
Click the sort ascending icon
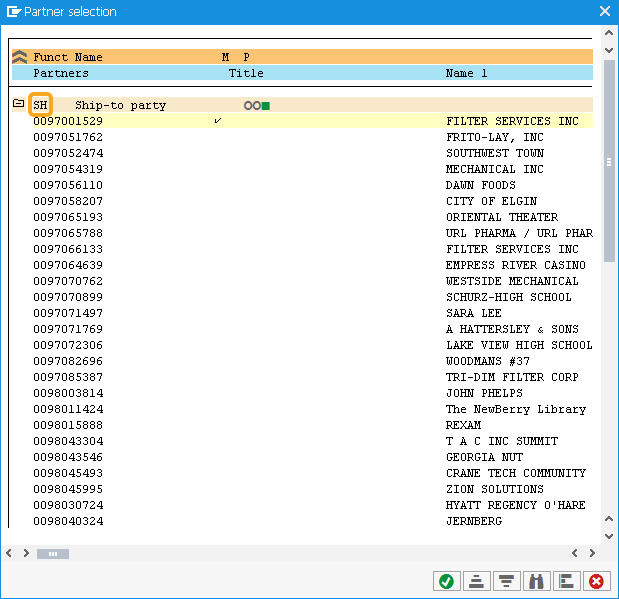tap(476, 581)
